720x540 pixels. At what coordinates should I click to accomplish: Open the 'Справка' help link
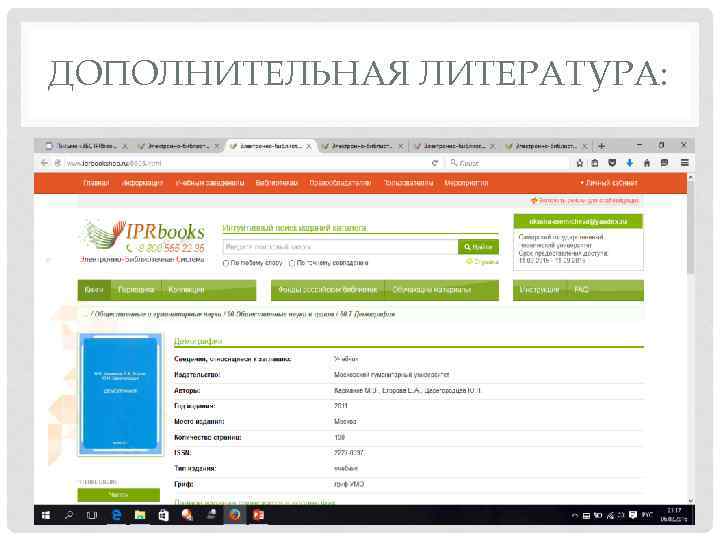point(483,262)
